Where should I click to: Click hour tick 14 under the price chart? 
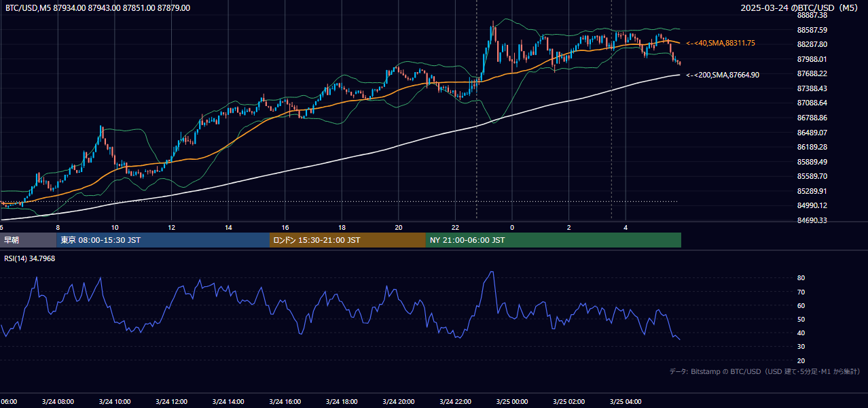point(228,227)
